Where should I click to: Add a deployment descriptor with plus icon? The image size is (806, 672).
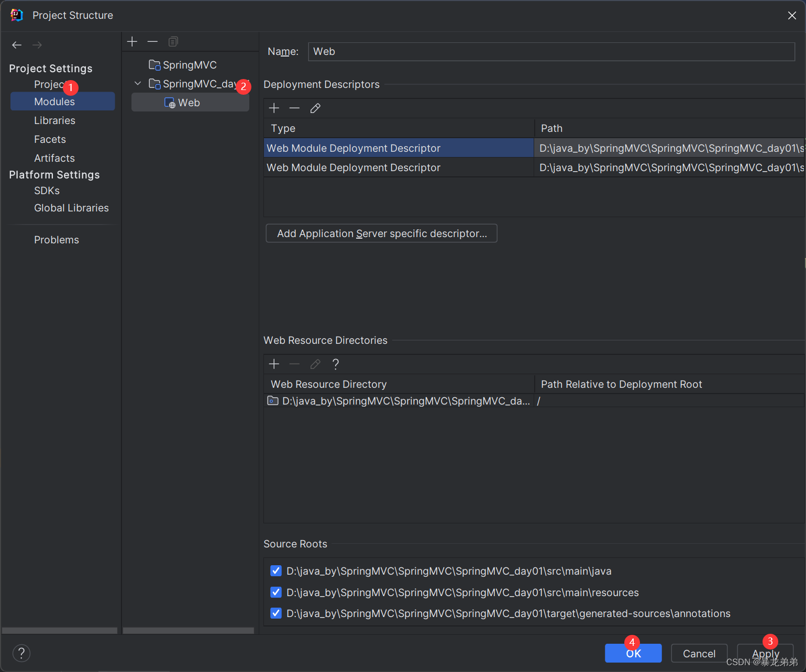pos(274,108)
